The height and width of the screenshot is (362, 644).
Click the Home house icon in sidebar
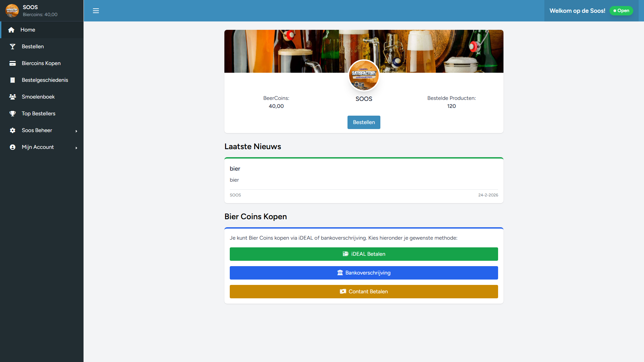tap(11, 30)
